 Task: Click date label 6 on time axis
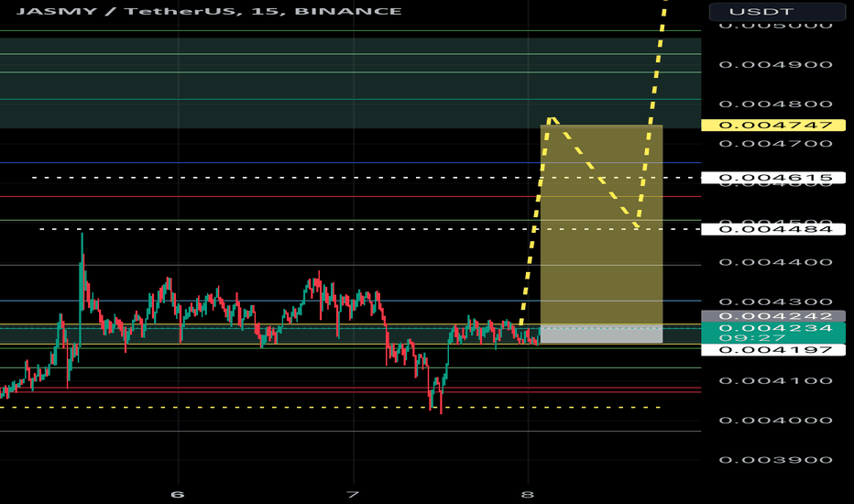pos(178,495)
